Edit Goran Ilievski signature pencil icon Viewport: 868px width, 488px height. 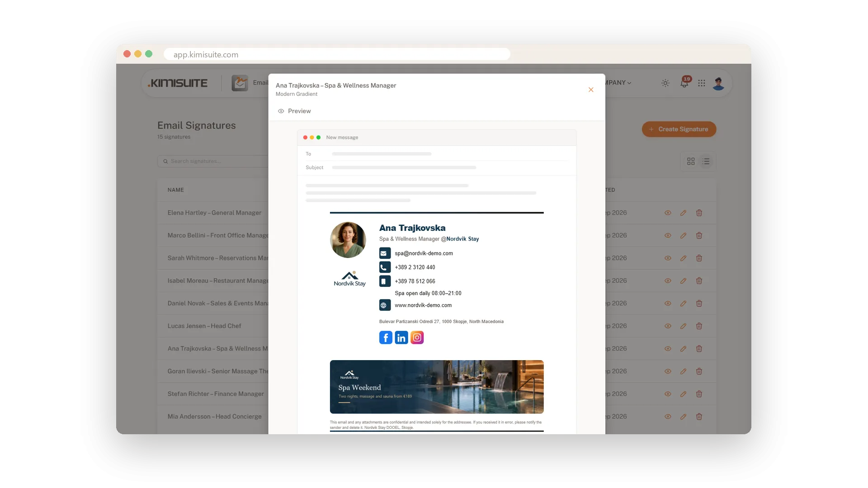click(x=683, y=371)
